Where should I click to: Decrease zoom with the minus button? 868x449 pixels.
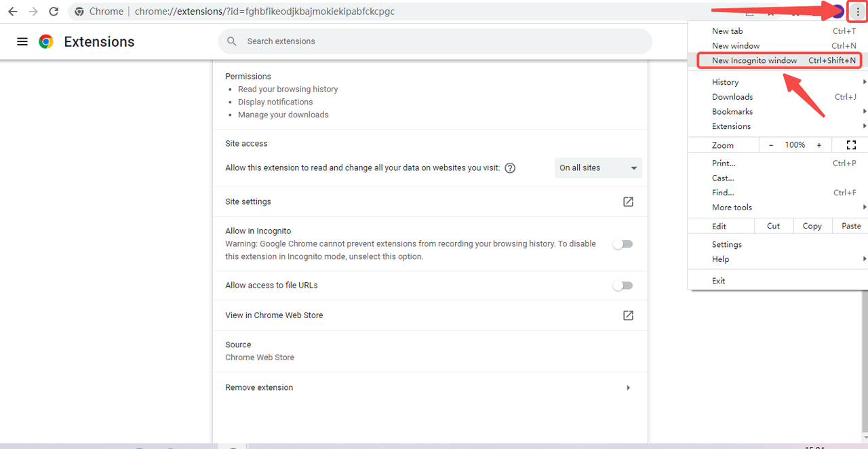770,145
